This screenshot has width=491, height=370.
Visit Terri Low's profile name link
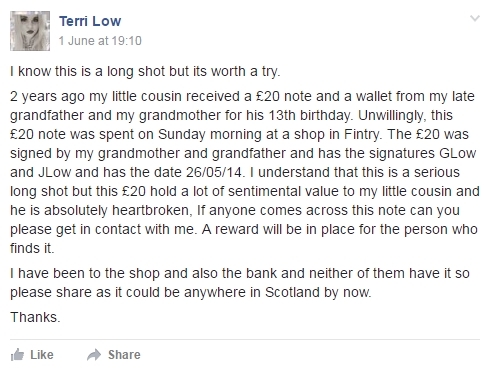click(x=90, y=21)
